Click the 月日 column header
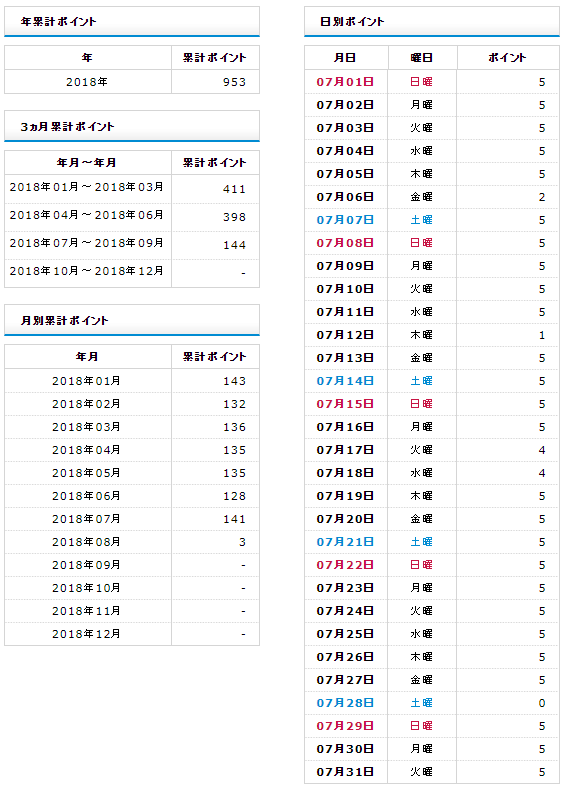The width and height of the screenshot is (566, 791). pos(346,58)
